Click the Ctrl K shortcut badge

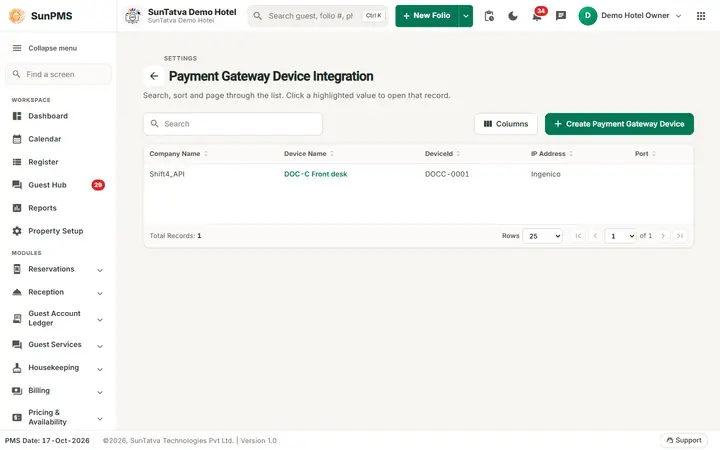(x=373, y=16)
